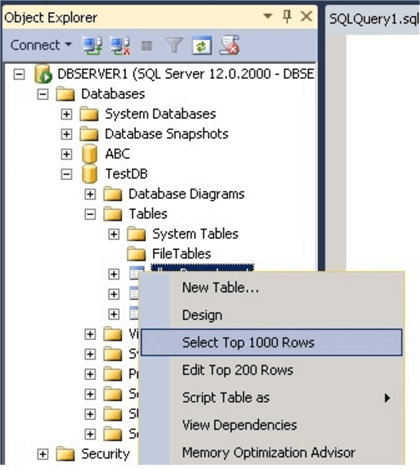Collapse the Tables folder
The image size is (420, 470).
(x=90, y=214)
